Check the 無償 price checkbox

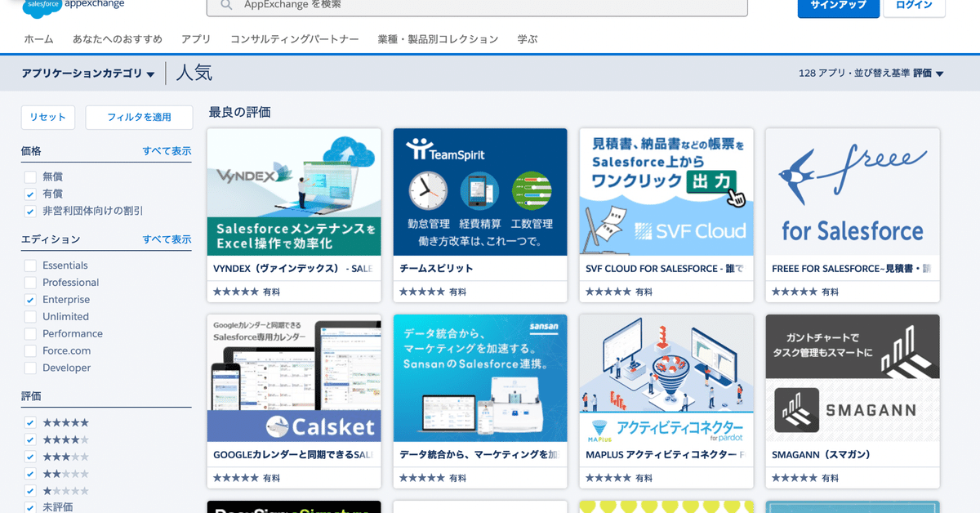coord(30,177)
